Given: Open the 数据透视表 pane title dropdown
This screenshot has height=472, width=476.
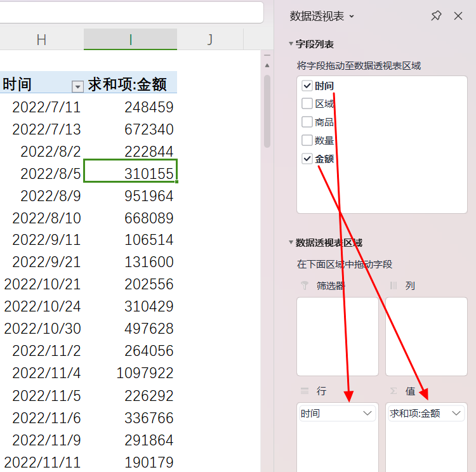Looking at the screenshot, I should pyautogui.click(x=352, y=16).
